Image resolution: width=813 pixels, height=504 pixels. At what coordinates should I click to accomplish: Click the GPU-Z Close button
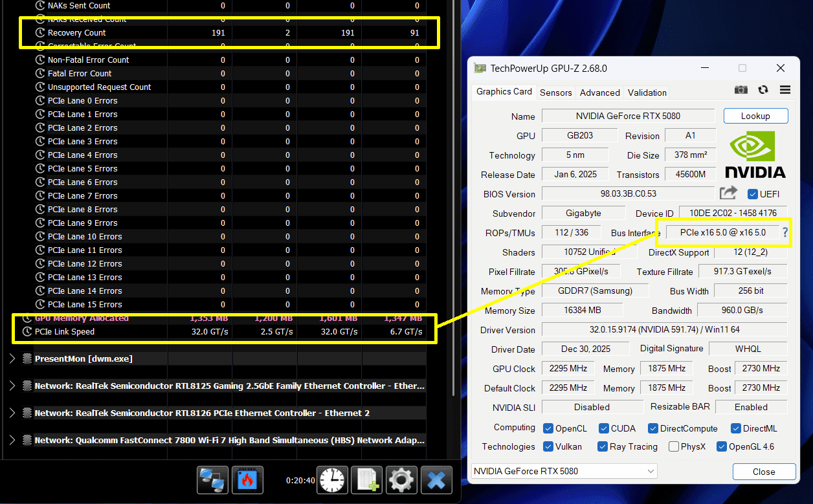tap(764, 472)
